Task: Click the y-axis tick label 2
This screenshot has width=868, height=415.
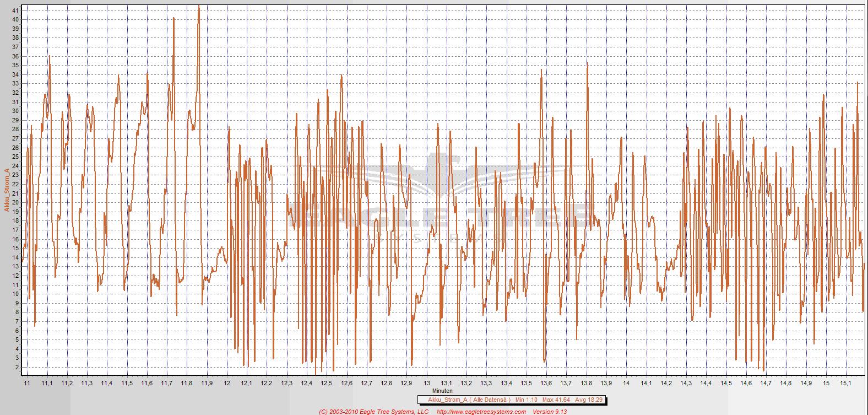Action: point(17,367)
